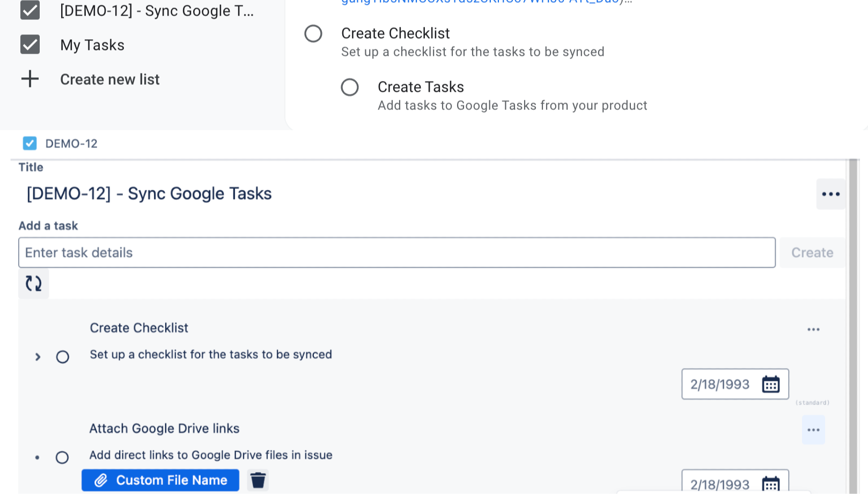Uncheck the My Tasks list checkbox
The width and height of the screenshot is (868, 494).
[30, 45]
